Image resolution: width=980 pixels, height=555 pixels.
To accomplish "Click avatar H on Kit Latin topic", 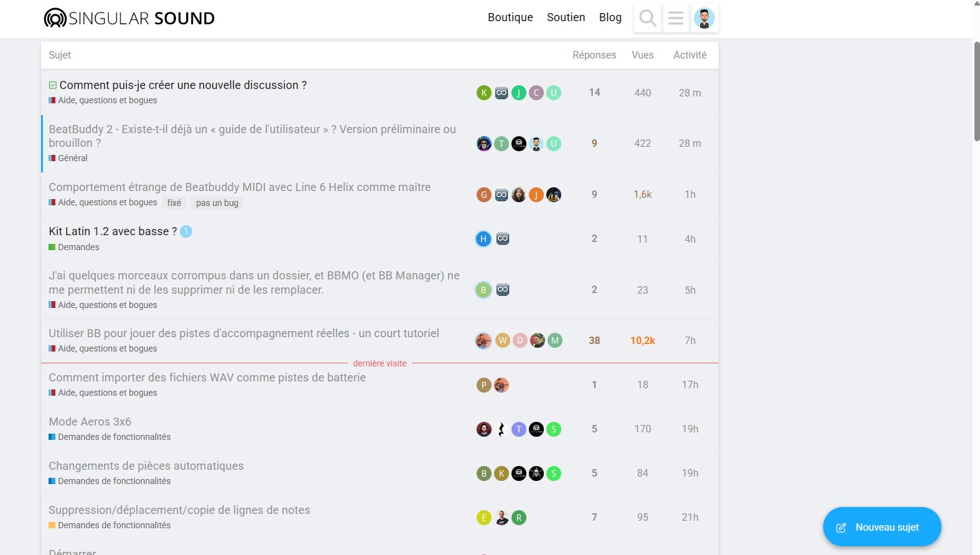I will point(483,239).
